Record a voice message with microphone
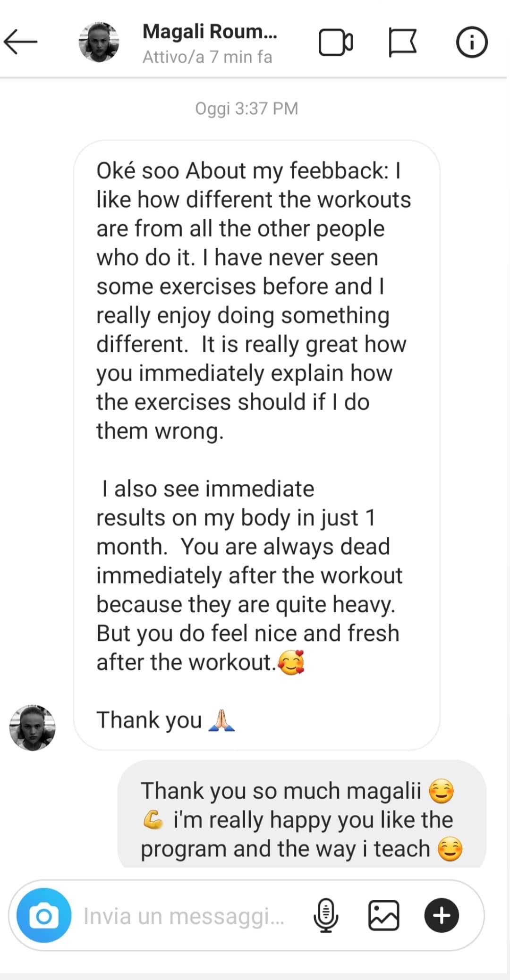This screenshot has width=510, height=980. pos(326,915)
